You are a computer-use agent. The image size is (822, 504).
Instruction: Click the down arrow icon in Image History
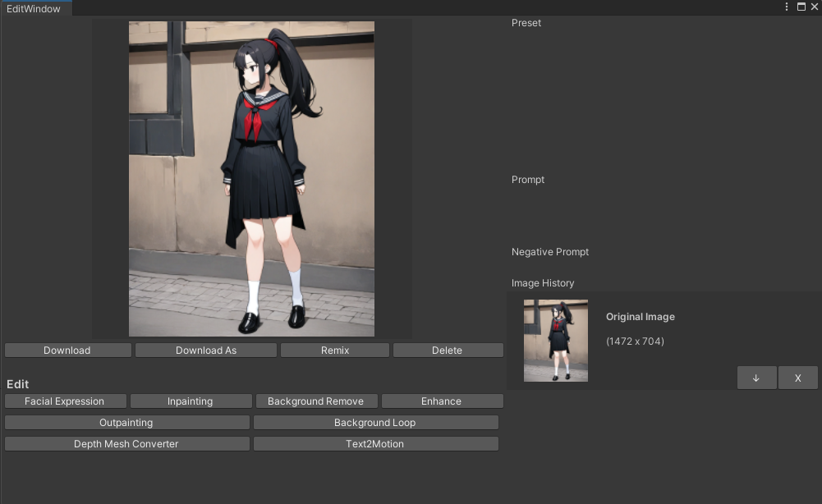tap(756, 378)
